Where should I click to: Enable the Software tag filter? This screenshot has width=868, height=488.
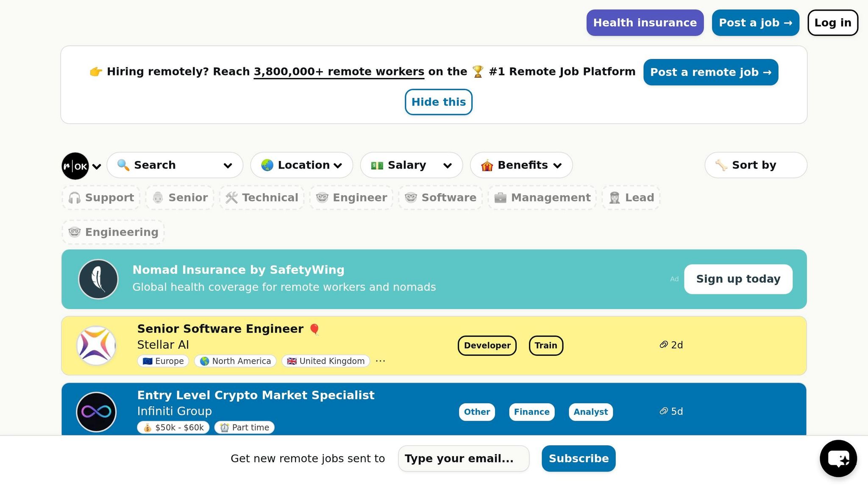[440, 198]
